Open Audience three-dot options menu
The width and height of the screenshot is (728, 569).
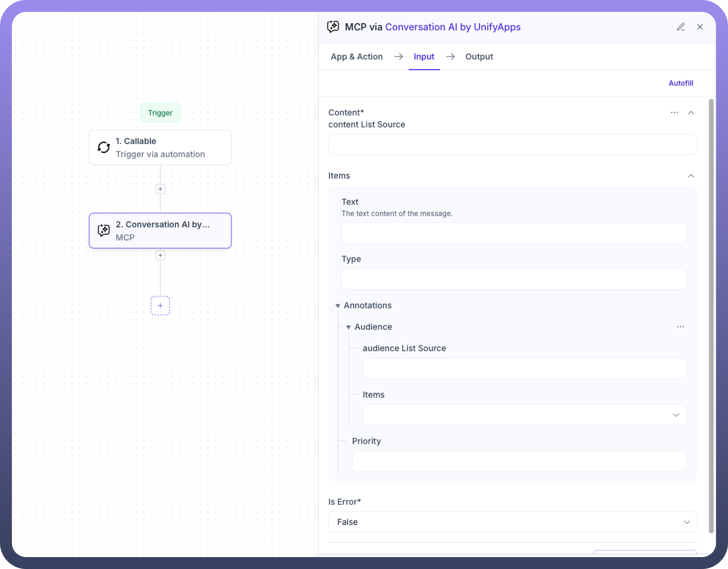[x=680, y=327]
